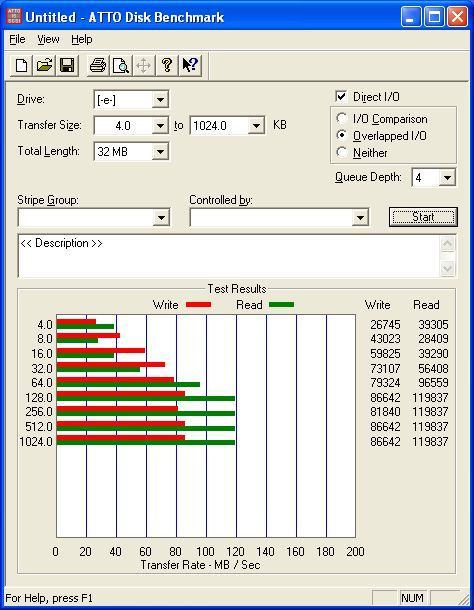Screen dimensions: 474x610
Task: Click the Description scrollbar up arrow
Action: 448,244
